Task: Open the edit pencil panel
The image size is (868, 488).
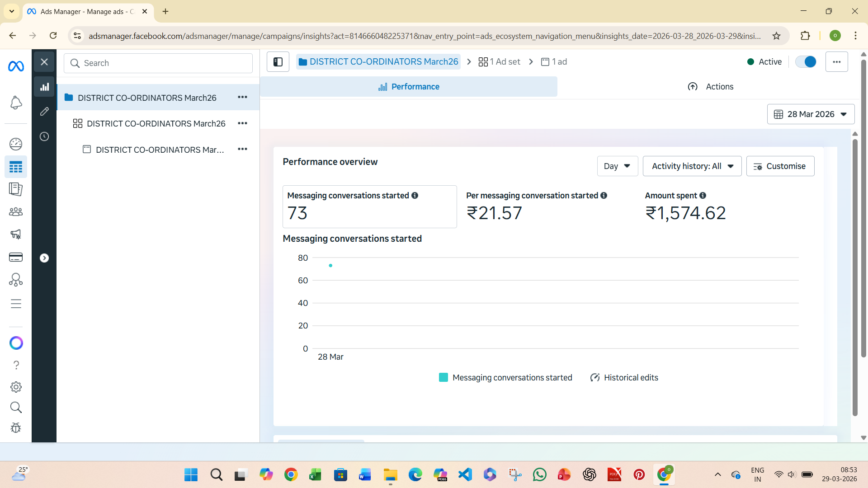Action: point(44,111)
